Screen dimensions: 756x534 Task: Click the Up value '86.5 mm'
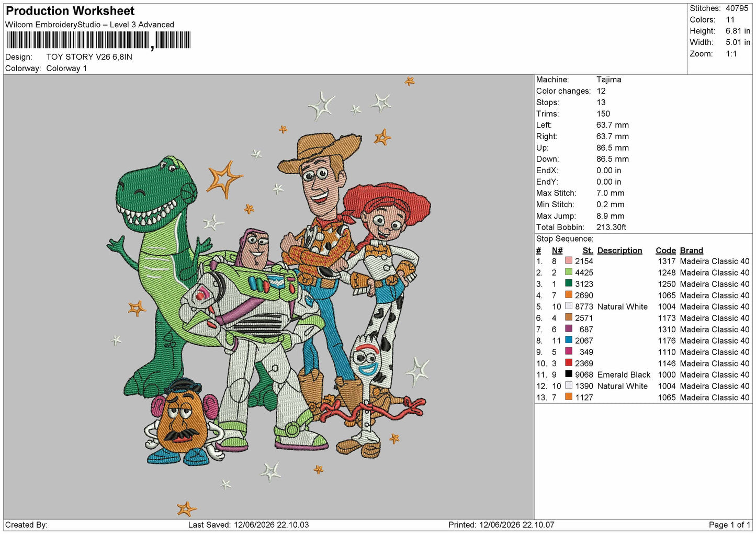point(613,148)
